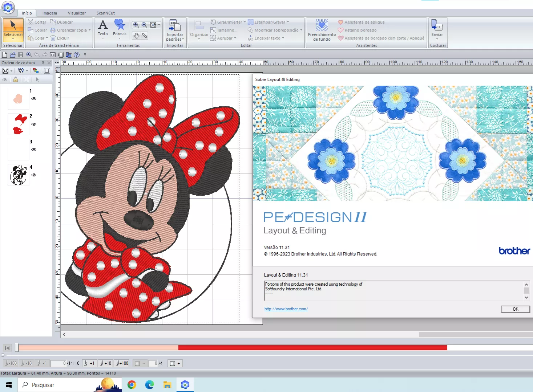Click OK in the Sobre dialog
This screenshot has height=392, width=533.
point(516,309)
